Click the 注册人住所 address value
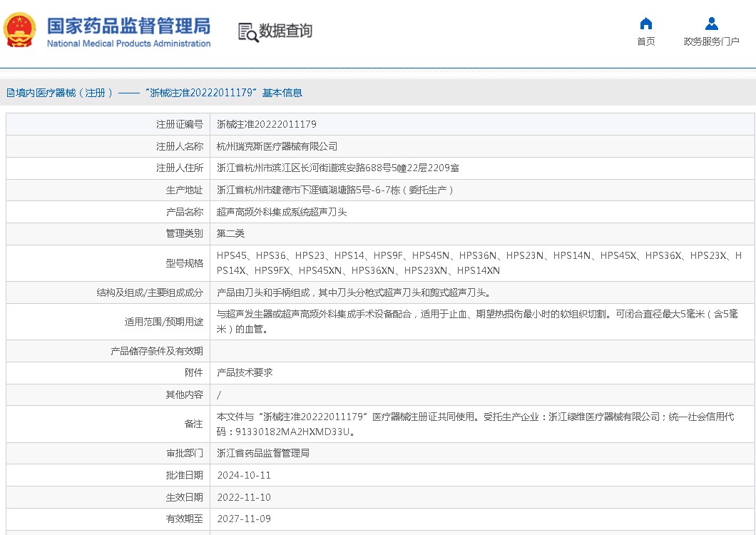 point(337,168)
